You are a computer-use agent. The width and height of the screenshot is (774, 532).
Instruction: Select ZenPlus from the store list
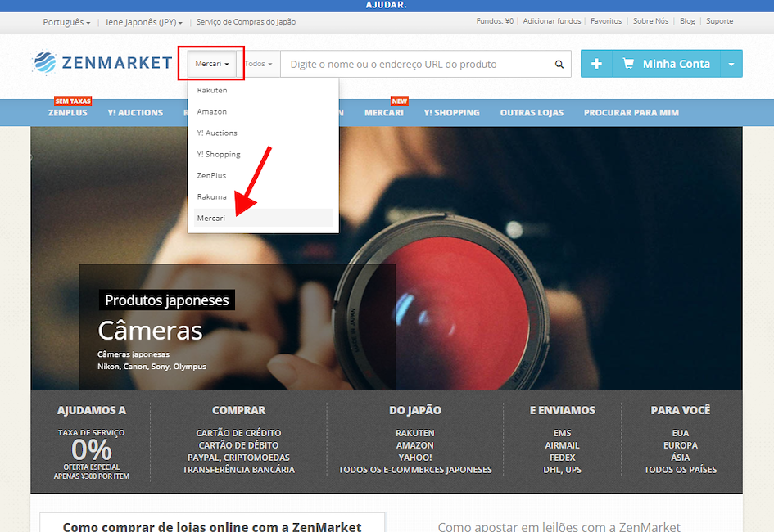(x=263, y=175)
